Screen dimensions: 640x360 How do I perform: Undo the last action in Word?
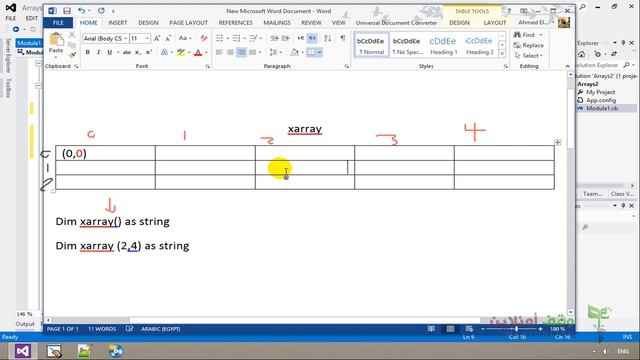(x=82, y=11)
